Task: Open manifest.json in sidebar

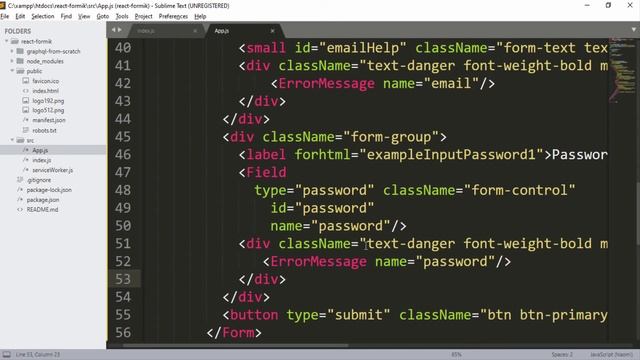Action: pyautogui.click(x=49, y=120)
